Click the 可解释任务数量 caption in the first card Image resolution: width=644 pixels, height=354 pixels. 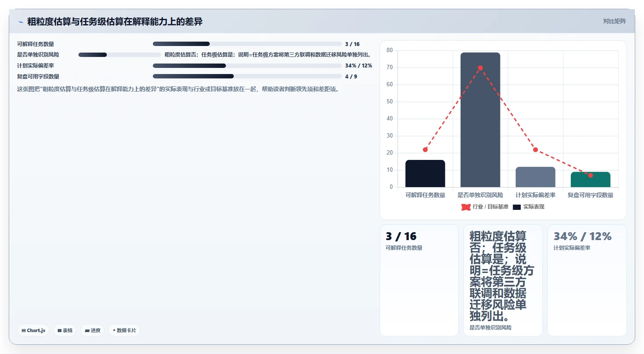[x=404, y=248]
